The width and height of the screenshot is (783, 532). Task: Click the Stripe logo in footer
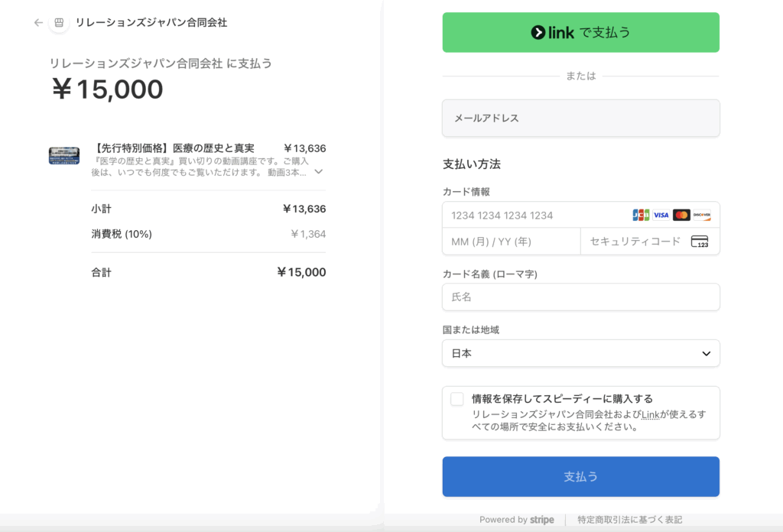[541, 520]
